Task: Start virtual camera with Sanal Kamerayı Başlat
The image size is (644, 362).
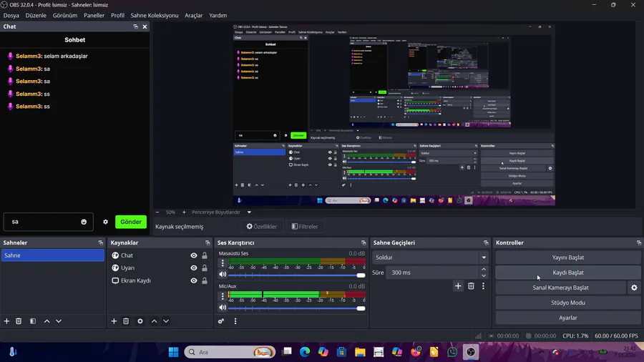Action: pos(560,288)
